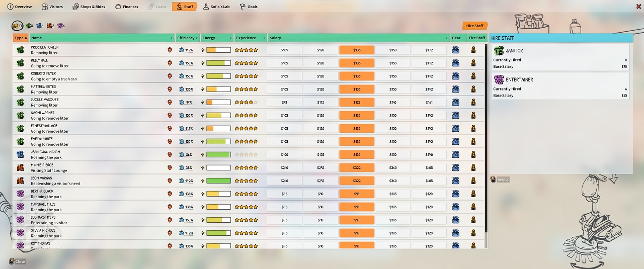Select Janitor in Hire Staff panel
Screen dimensions: 644x269
point(561,57)
